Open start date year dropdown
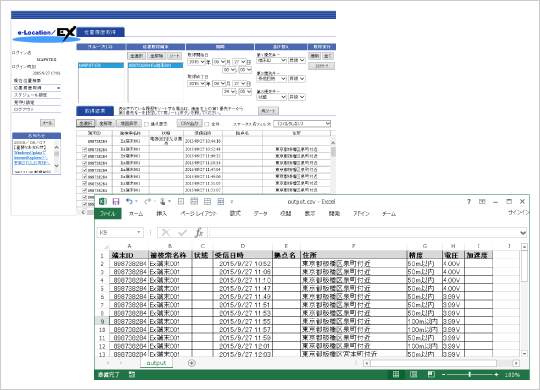The width and height of the screenshot is (540, 390). (197, 62)
